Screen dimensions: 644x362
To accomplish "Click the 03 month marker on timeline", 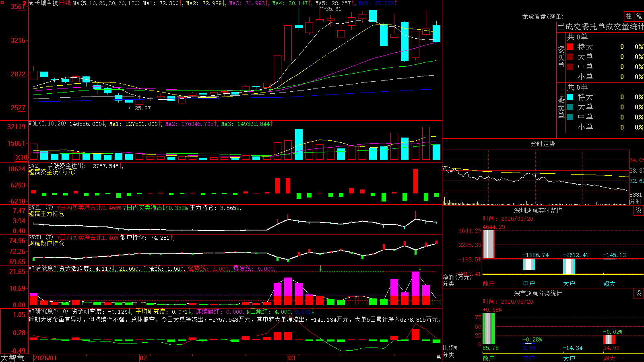I will tap(292, 358).
